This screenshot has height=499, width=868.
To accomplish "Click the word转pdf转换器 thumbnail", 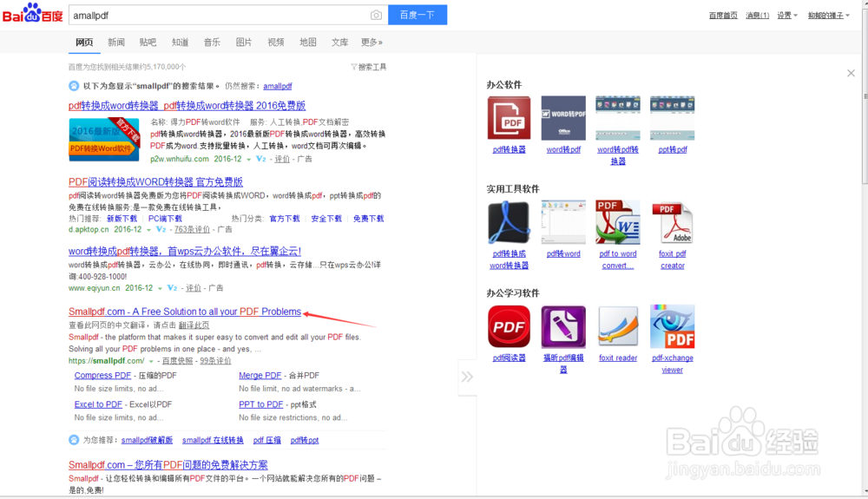I will 618,118.
